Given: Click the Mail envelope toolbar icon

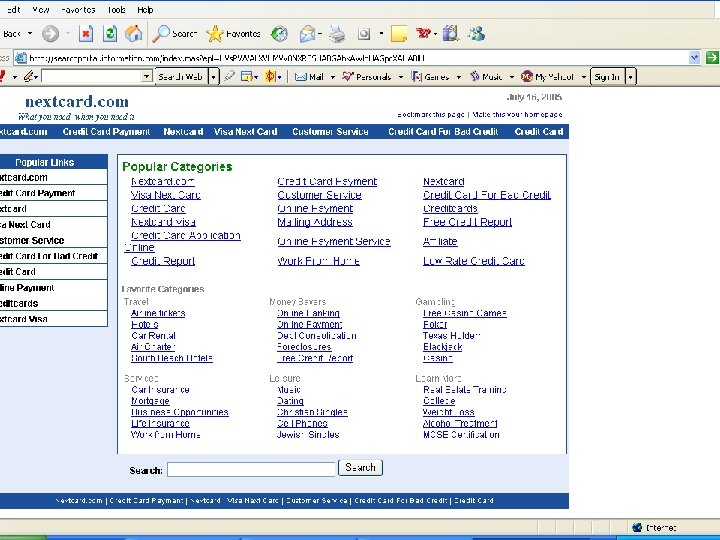Looking at the screenshot, I should coord(307,34).
